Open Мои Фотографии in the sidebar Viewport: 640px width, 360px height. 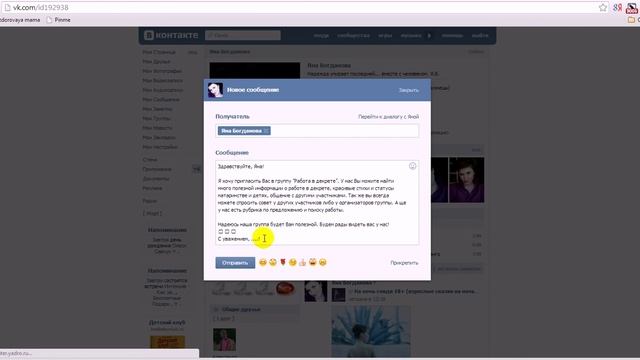(x=162, y=71)
